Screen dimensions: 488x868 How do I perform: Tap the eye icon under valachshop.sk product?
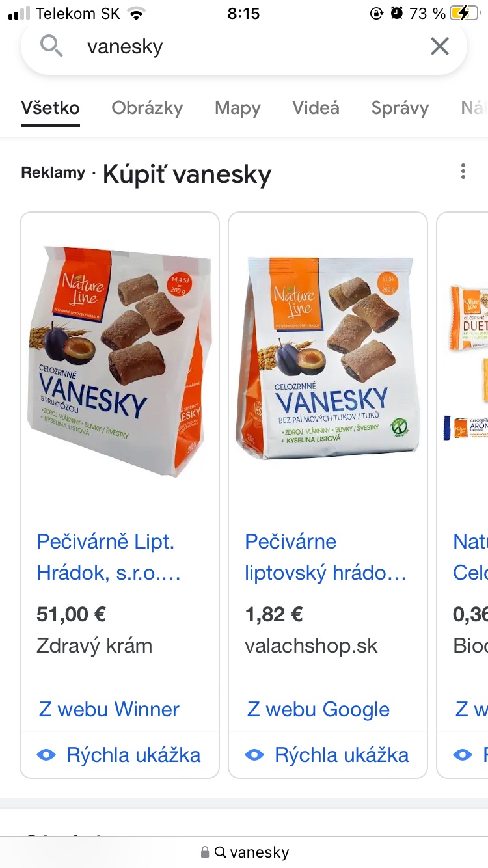coord(254,755)
